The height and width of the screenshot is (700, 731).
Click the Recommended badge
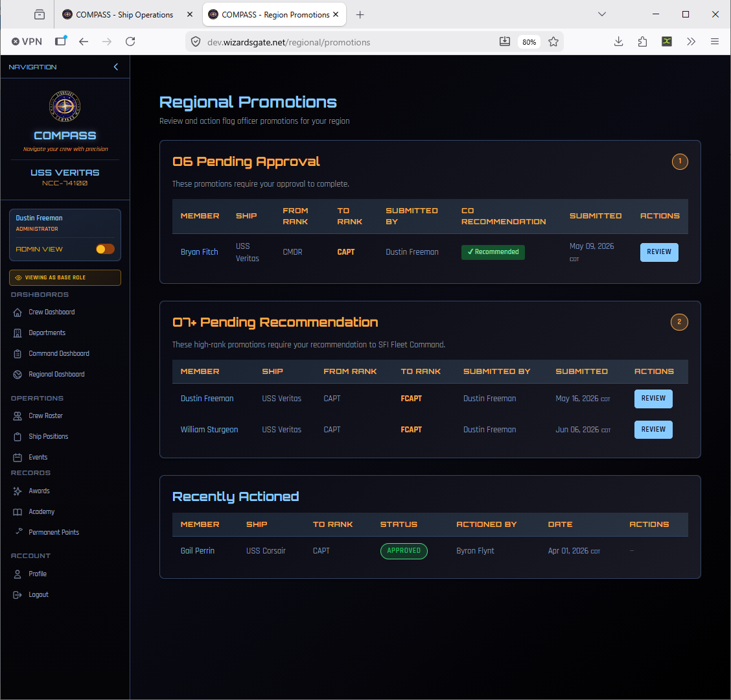click(x=493, y=252)
